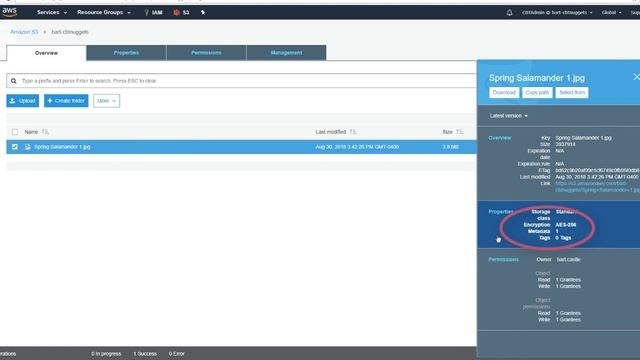Click the Download button
640x360 pixels.
click(504, 93)
